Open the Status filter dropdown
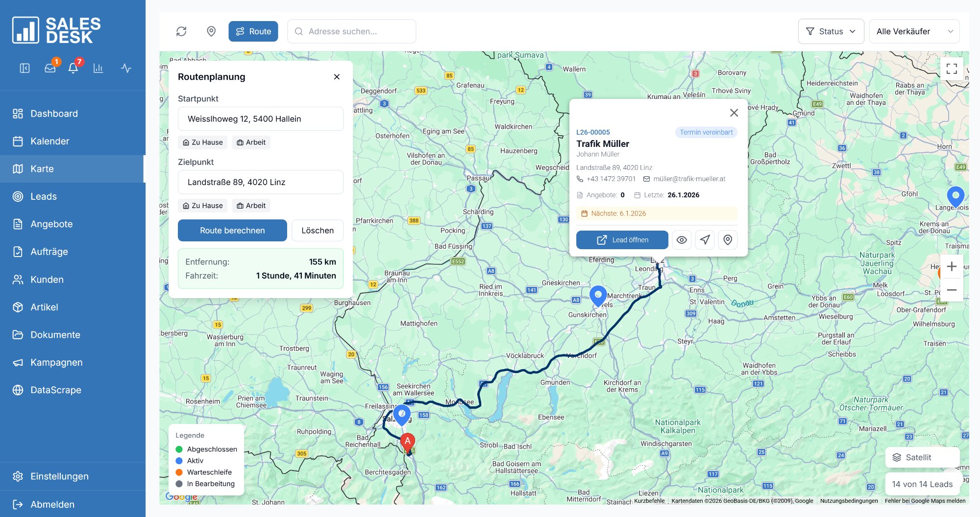The image size is (980, 517). (x=831, y=31)
